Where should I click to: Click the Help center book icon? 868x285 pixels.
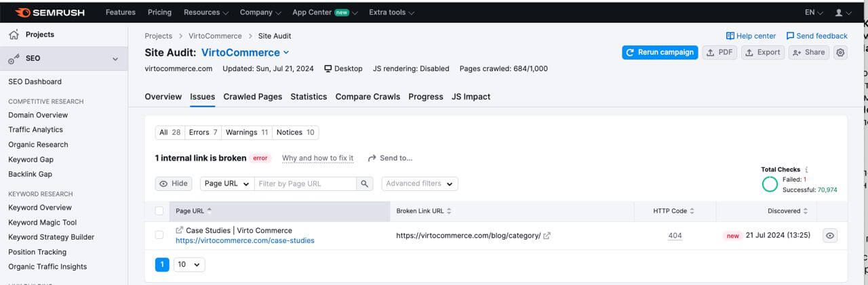click(730, 36)
